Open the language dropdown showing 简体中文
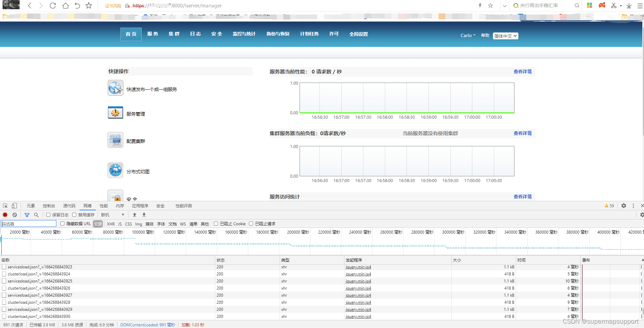 505,36
